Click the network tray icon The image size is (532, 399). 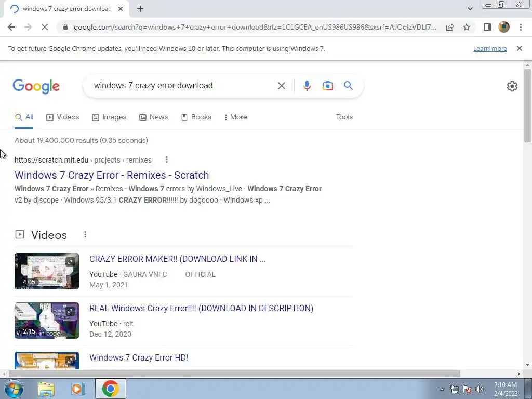click(x=454, y=389)
